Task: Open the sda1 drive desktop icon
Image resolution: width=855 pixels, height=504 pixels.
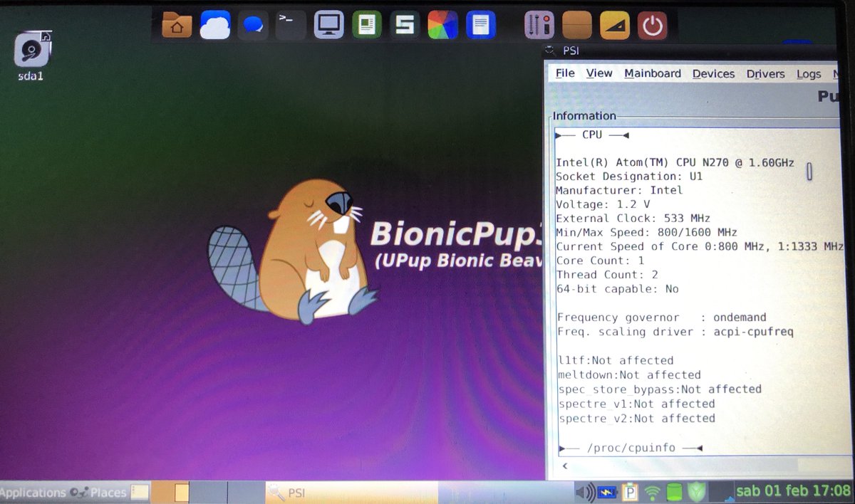Action: point(31,57)
